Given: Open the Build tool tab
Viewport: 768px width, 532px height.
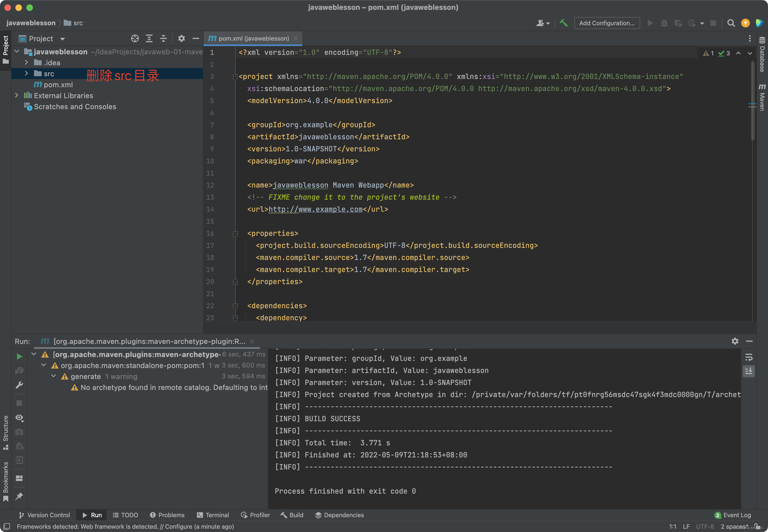Looking at the screenshot, I should tap(292, 515).
